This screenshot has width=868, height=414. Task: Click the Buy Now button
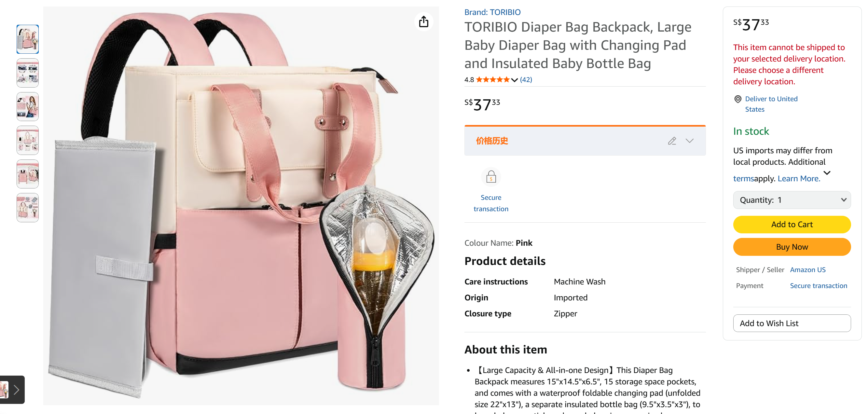[x=792, y=247]
